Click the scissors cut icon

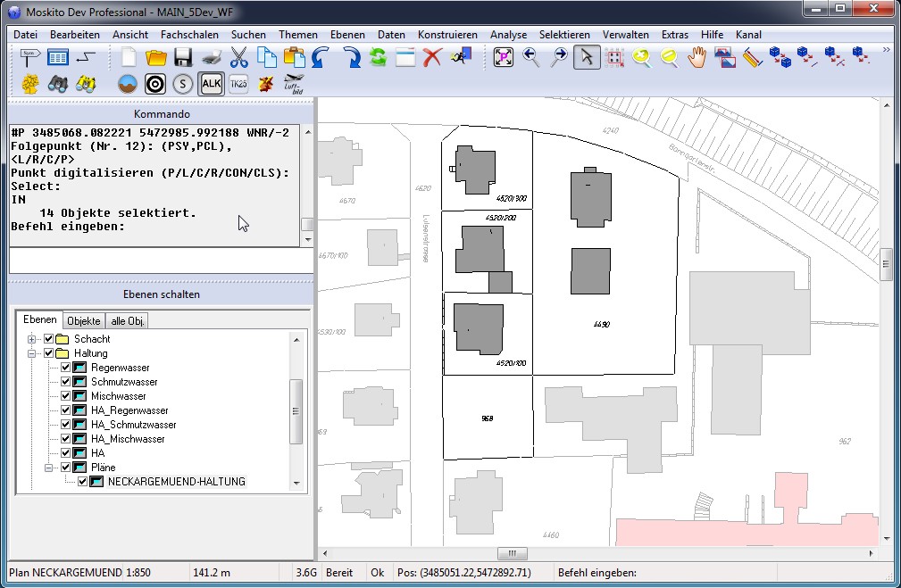point(238,58)
